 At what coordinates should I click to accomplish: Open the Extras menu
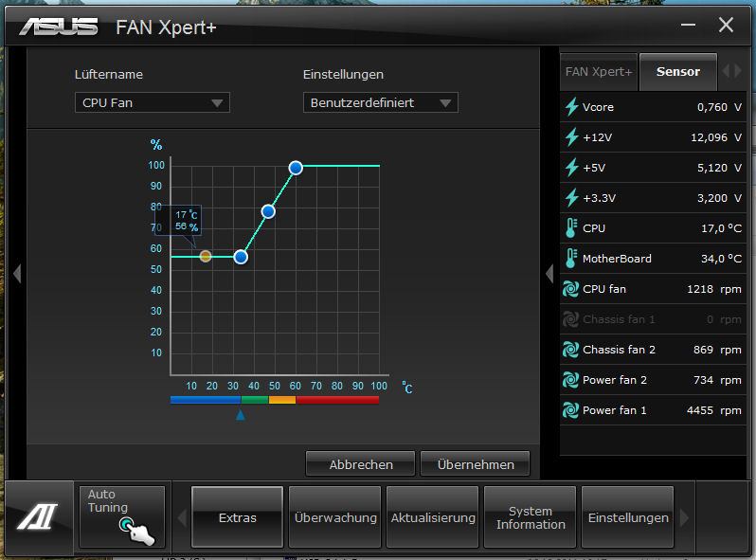(x=237, y=517)
